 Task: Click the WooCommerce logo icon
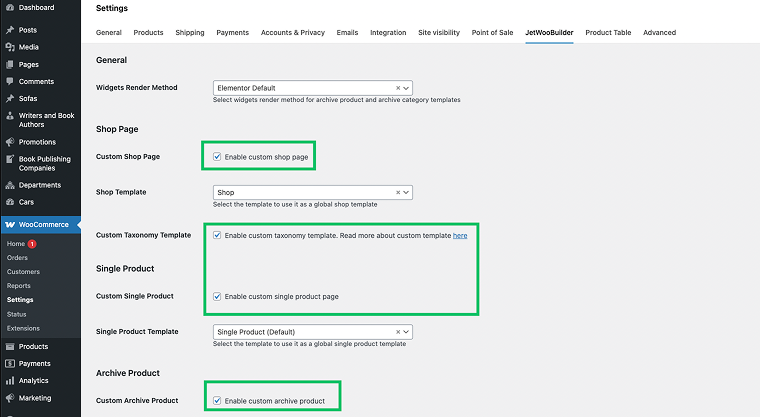[10, 225]
